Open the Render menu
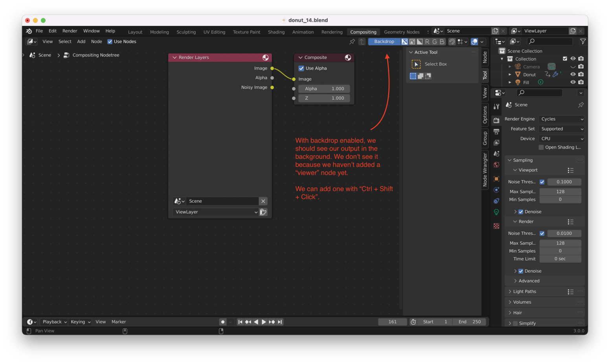This screenshot has width=610, height=364. (x=70, y=31)
